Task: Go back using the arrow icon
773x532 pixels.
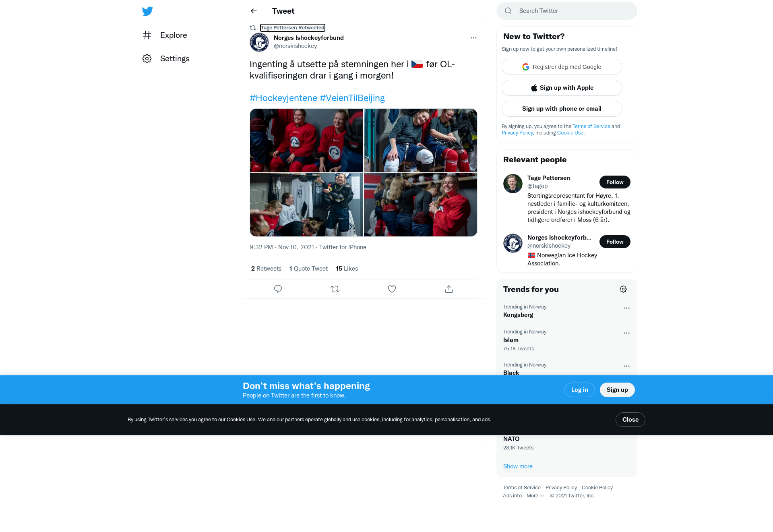Action: click(254, 11)
